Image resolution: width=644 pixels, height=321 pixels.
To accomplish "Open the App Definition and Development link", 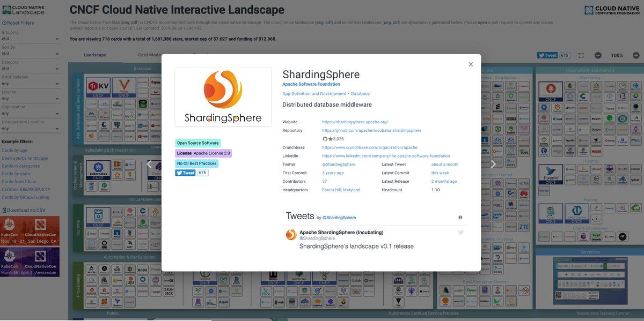I will click(314, 94).
